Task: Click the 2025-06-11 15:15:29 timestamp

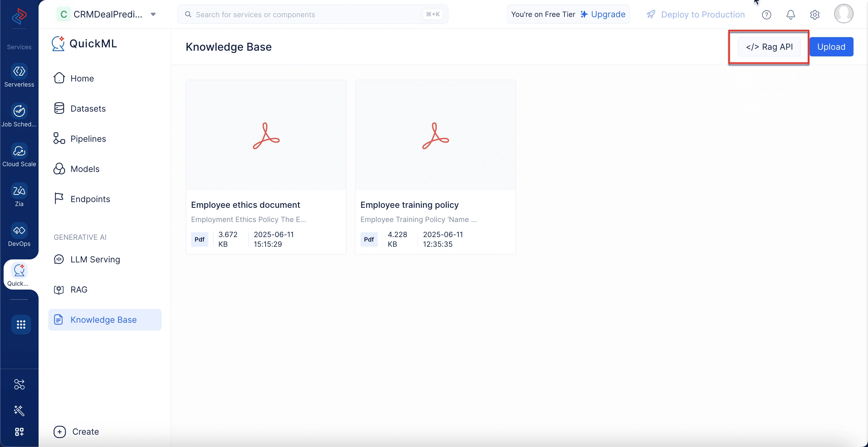Action: 274,239
